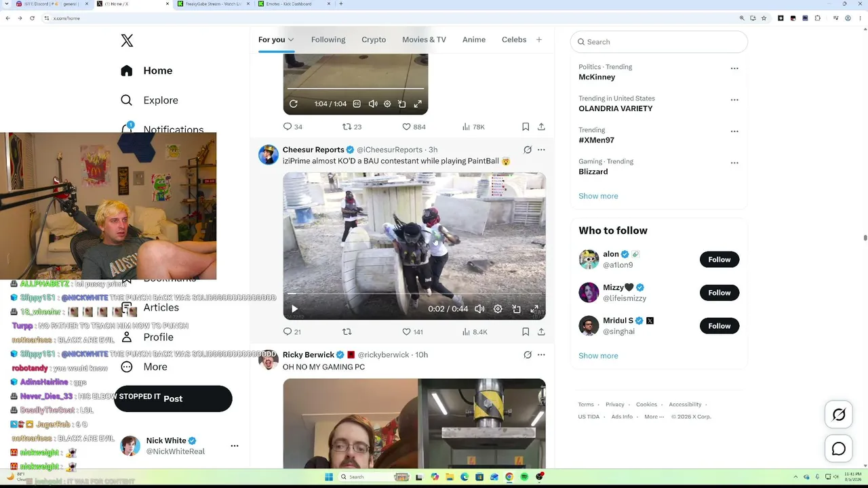The width and height of the screenshot is (868, 488).
Task: Go to Home in the sidebar
Action: pyautogui.click(x=146, y=70)
